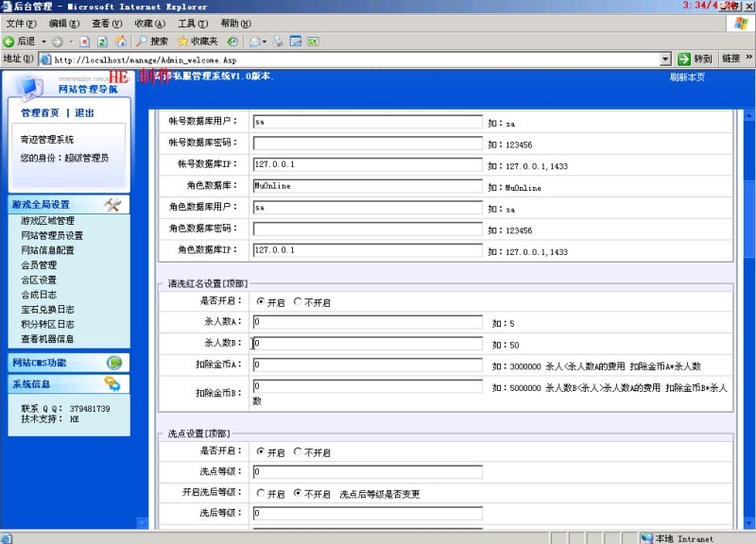Image resolution: width=756 pixels, height=544 pixels.
Task: Click the 刷新本页 link
Action: pyautogui.click(x=687, y=77)
